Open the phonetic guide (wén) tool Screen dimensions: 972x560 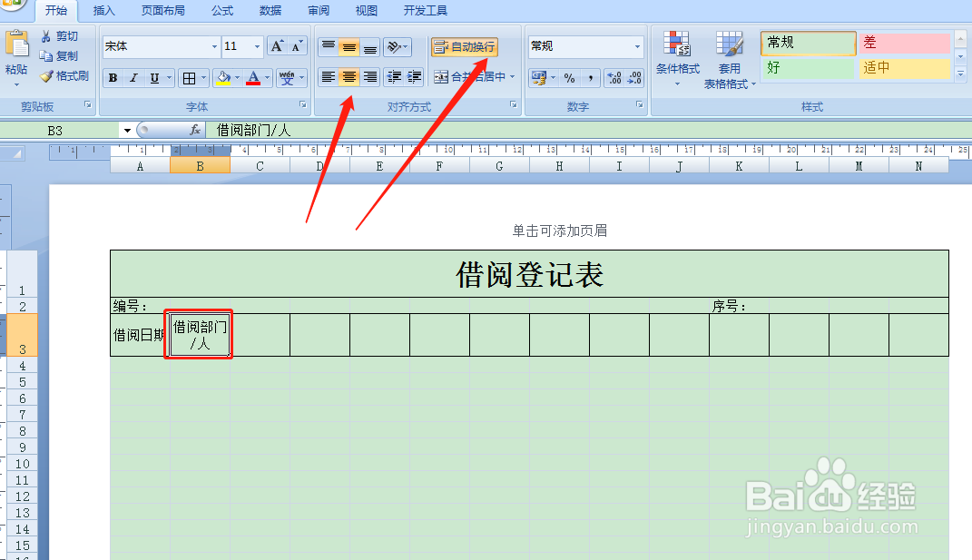287,78
